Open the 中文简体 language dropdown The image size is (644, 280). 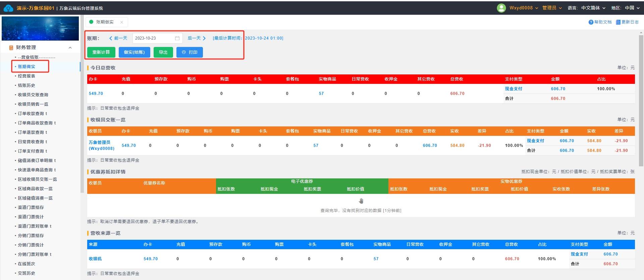[x=593, y=8]
